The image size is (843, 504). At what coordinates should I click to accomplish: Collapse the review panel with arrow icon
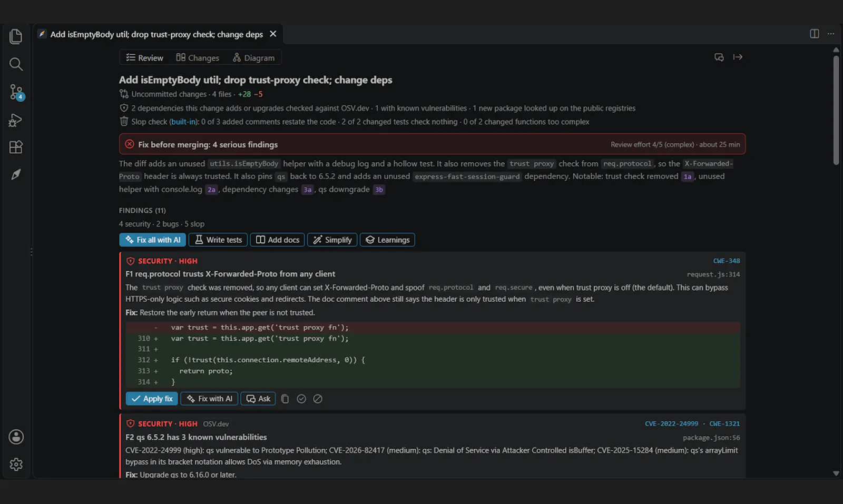tap(738, 57)
